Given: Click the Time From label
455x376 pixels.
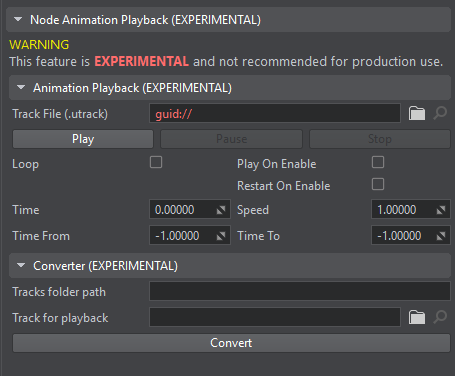Looking at the screenshot, I should point(41,236).
